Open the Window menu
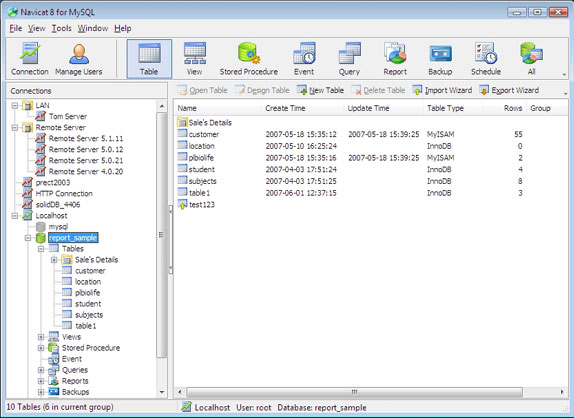 [x=93, y=28]
